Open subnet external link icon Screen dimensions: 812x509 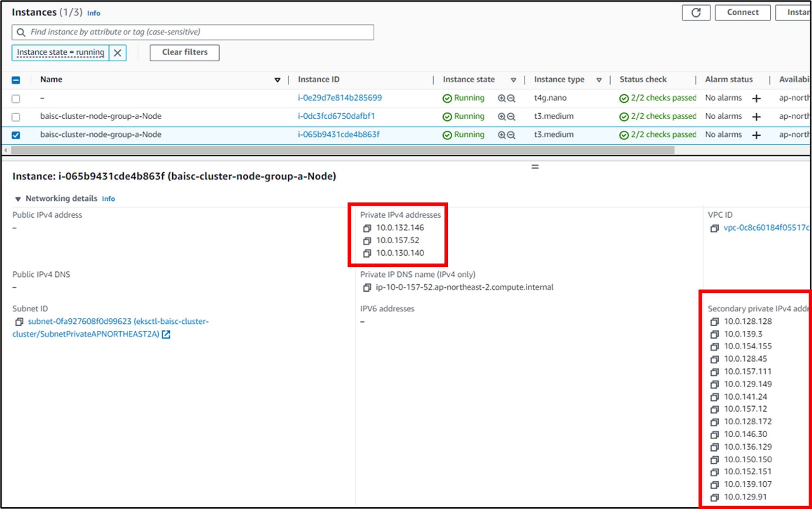coord(166,334)
